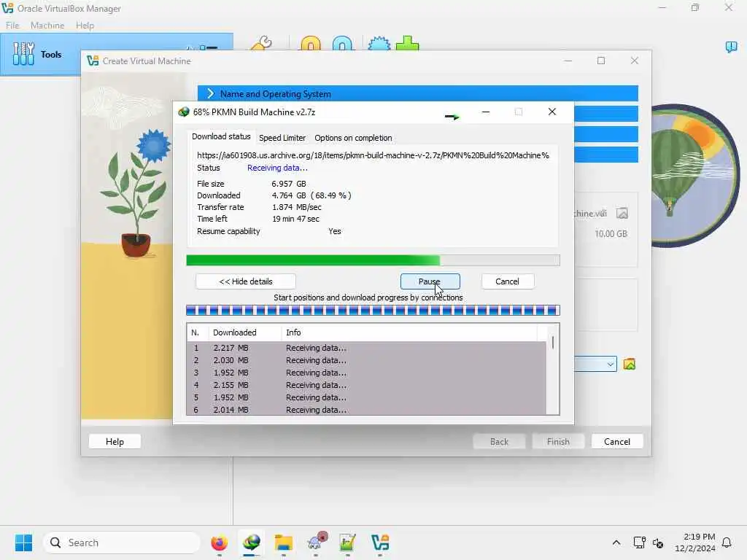747x560 pixels.
Task: Click the wrench Preferences toolbar icon
Action: pos(262,43)
